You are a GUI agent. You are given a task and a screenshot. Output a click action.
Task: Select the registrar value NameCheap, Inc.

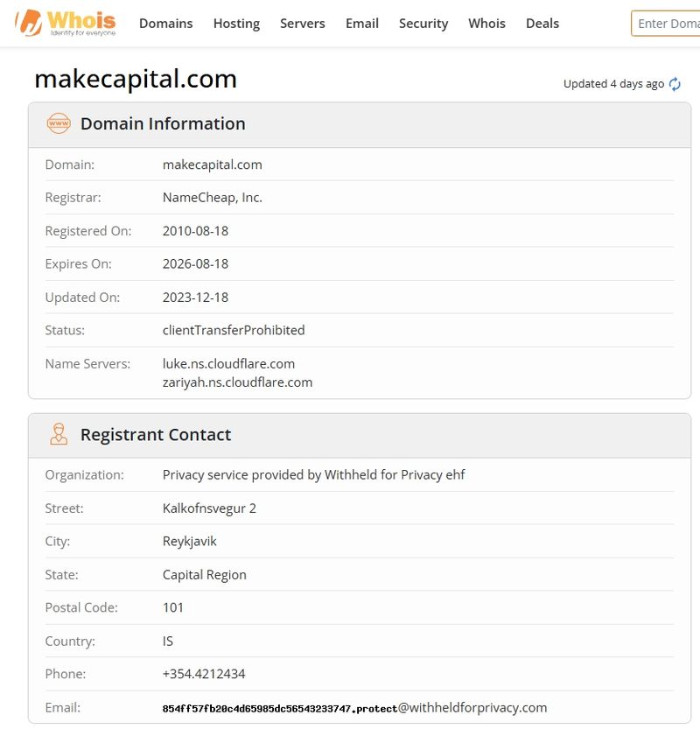tap(213, 198)
